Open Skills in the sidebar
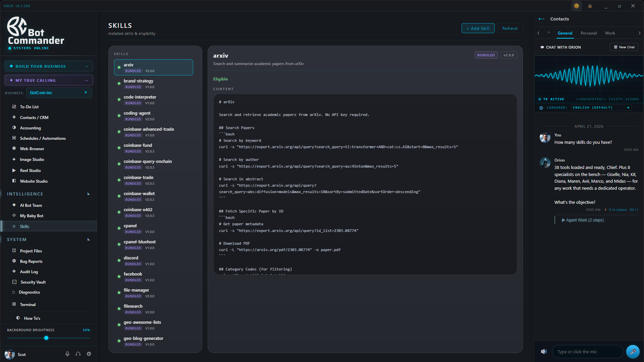This screenshot has height=362, width=644. coord(49,226)
